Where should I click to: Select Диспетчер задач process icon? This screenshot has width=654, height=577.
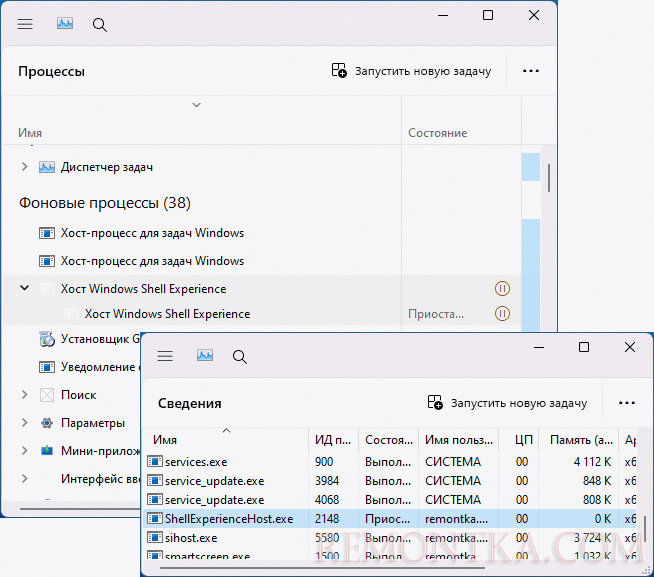47,167
